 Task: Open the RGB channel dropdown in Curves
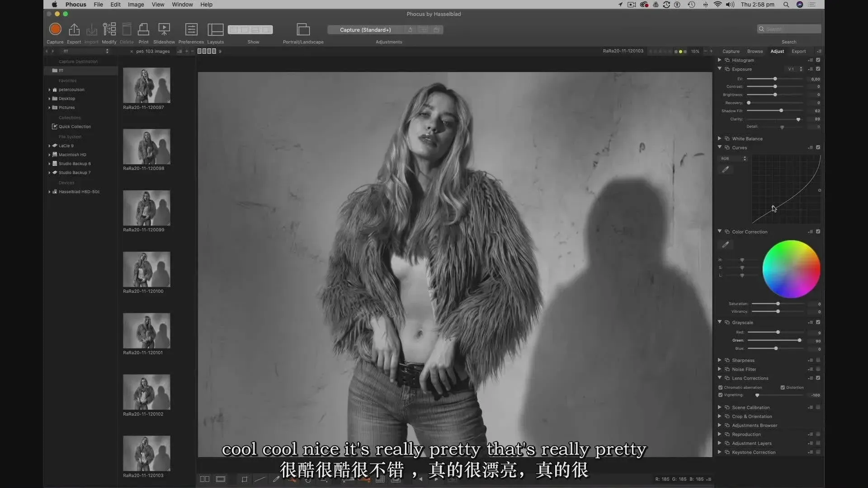pos(733,159)
